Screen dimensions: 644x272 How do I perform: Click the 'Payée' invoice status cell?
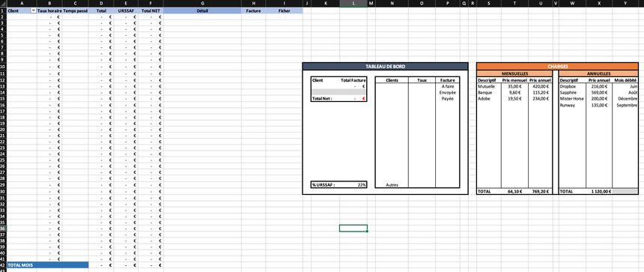point(447,99)
